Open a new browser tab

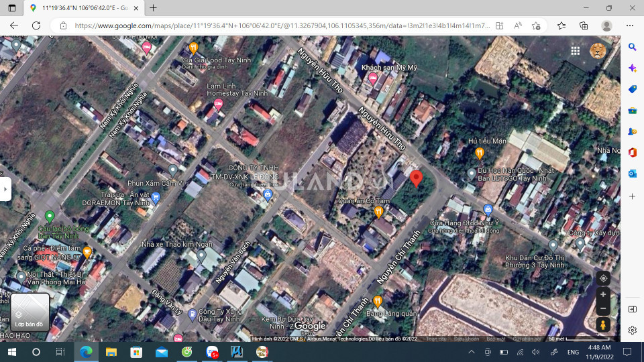coord(153,8)
